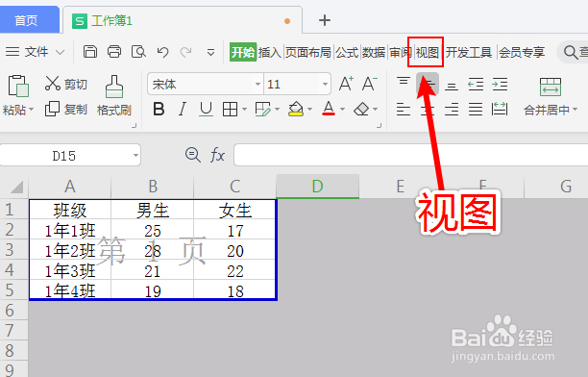Expand the draw border dropdown arrow

point(277,110)
